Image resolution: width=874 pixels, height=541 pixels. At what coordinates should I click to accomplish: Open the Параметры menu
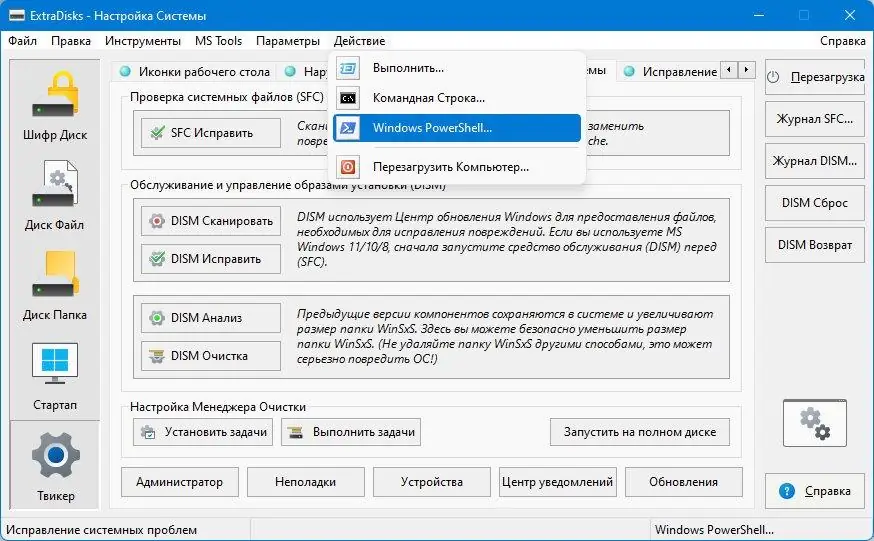tap(288, 41)
